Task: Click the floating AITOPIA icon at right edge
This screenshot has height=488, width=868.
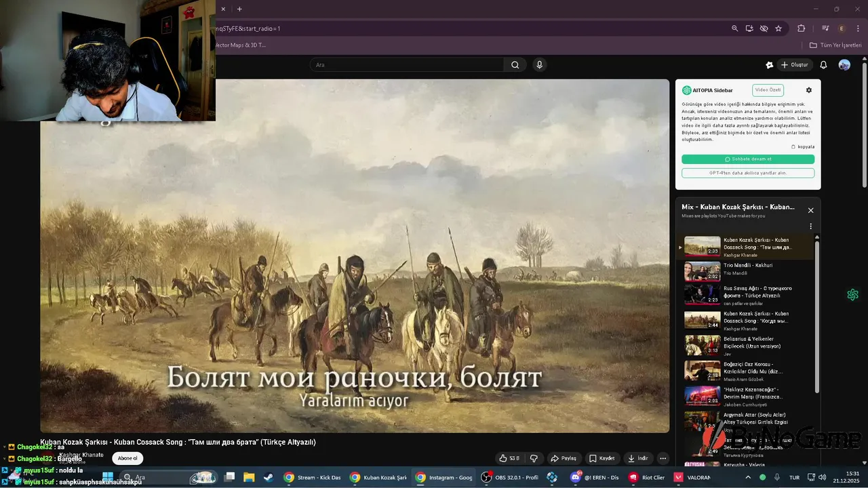Action: 852,295
